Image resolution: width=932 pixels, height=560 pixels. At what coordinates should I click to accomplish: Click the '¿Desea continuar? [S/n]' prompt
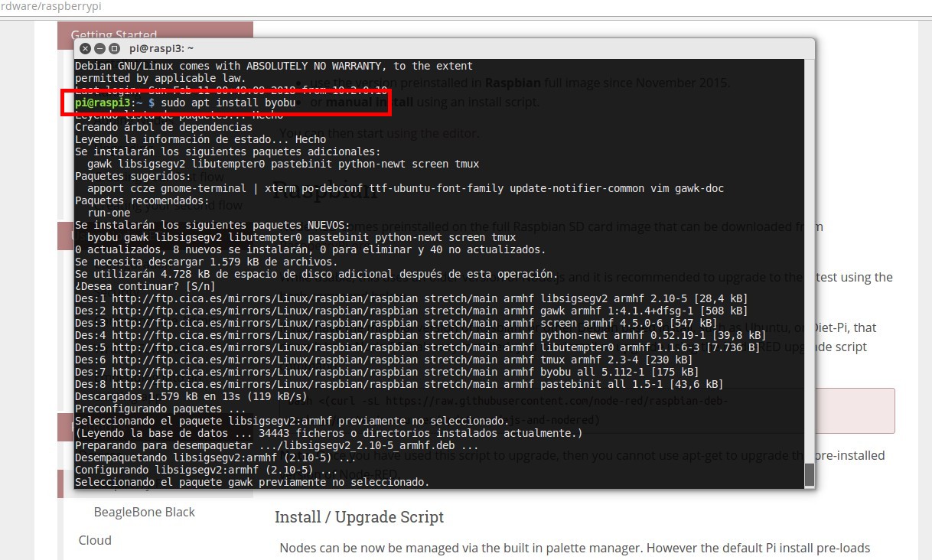click(x=145, y=286)
